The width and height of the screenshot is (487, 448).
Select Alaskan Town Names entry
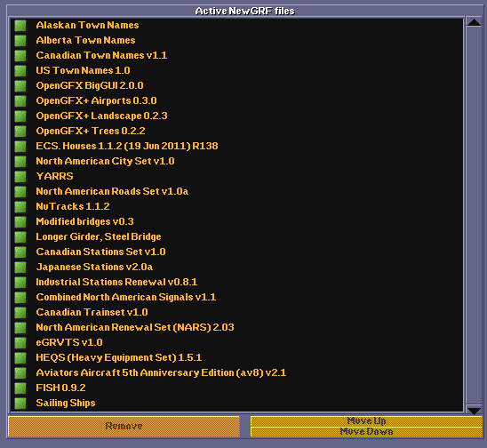click(236, 25)
